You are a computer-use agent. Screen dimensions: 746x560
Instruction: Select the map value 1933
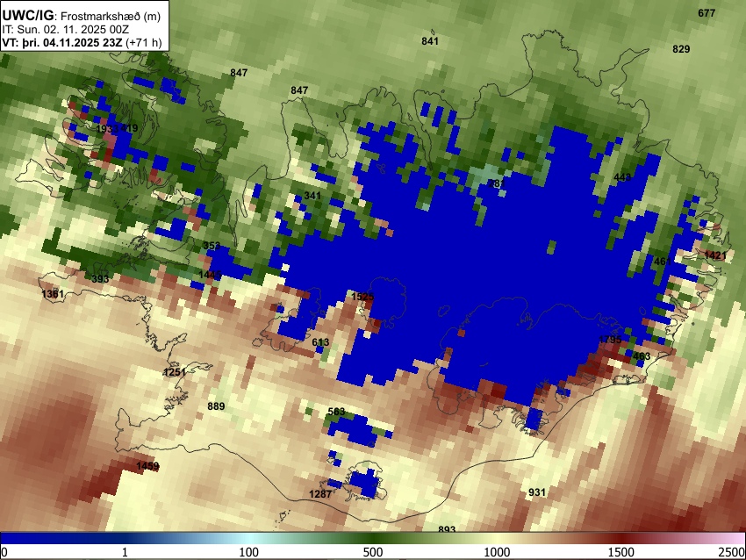tap(107, 129)
